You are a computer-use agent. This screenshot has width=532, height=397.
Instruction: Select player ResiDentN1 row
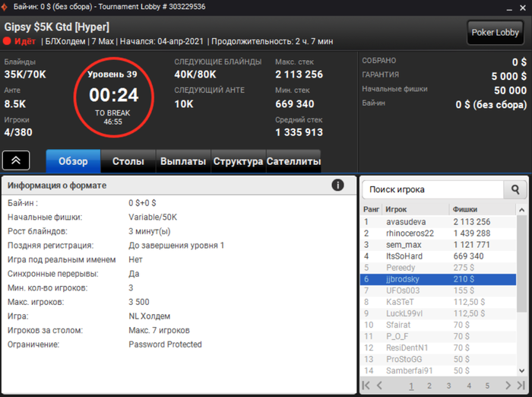(x=438, y=348)
